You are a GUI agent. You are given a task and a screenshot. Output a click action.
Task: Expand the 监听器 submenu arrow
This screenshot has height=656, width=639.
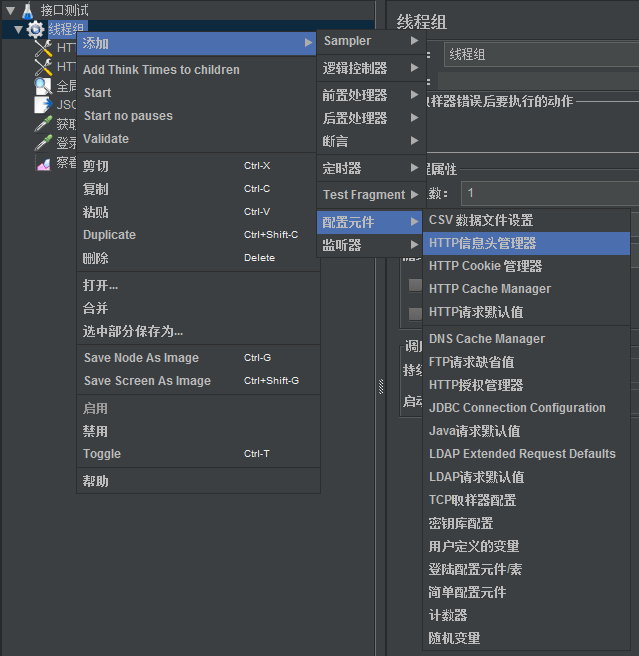(414, 244)
